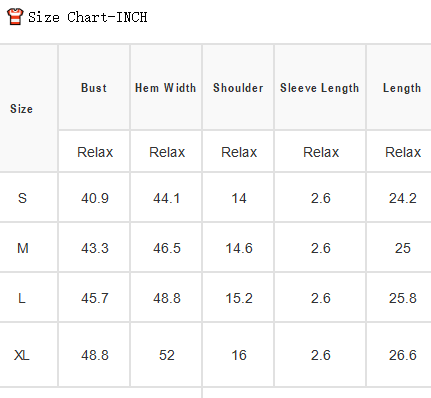Click the striped t-shirt icon
The image size is (431, 398).
tap(15, 17)
